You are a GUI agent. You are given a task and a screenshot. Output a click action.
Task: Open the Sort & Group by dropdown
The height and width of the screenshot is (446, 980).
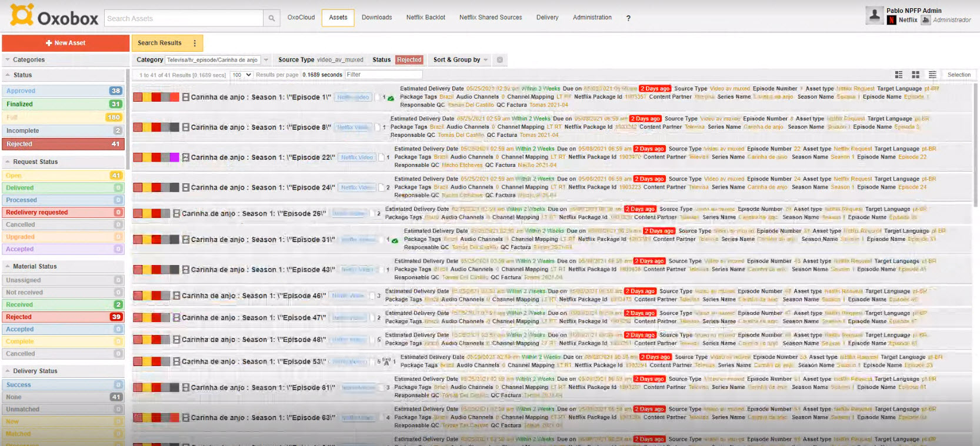(x=461, y=60)
